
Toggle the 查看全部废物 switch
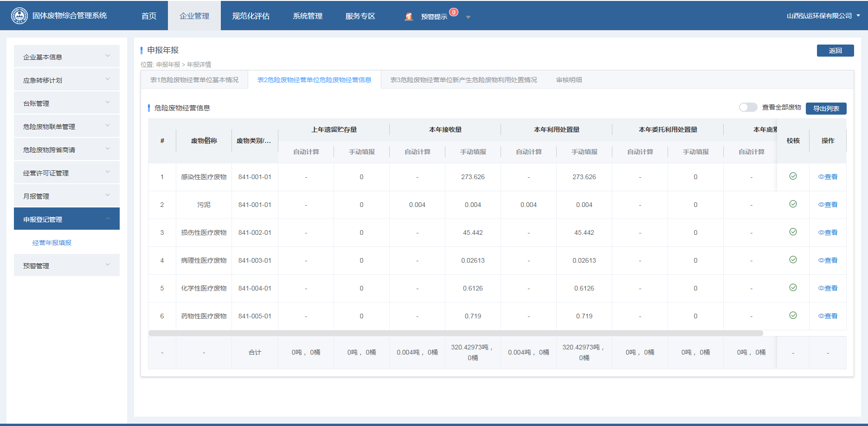coord(748,107)
